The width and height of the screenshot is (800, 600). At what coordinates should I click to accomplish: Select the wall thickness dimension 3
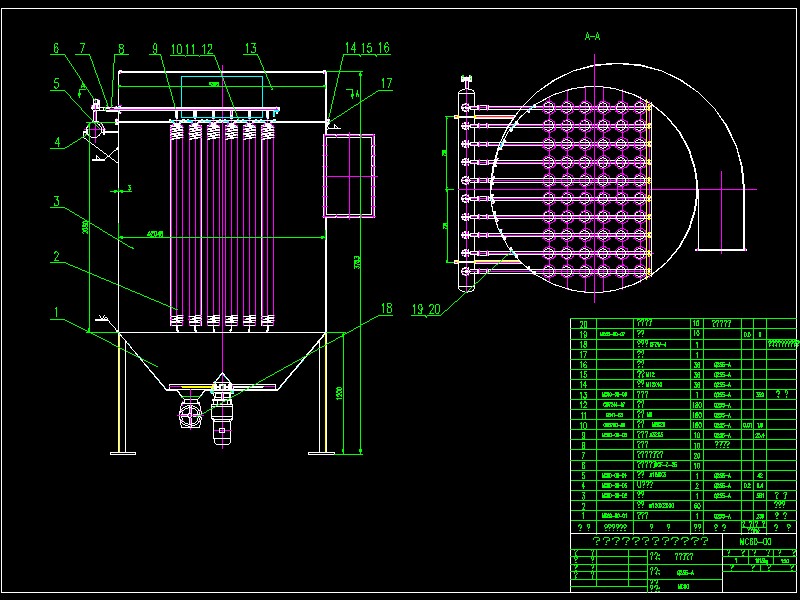[x=130, y=188]
